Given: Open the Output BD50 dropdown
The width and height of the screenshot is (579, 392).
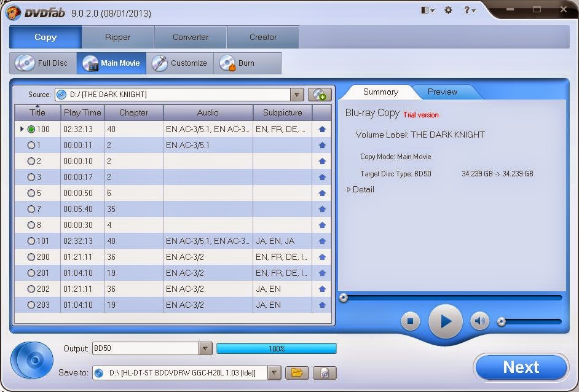Looking at the screenshot, I should 205,348.
